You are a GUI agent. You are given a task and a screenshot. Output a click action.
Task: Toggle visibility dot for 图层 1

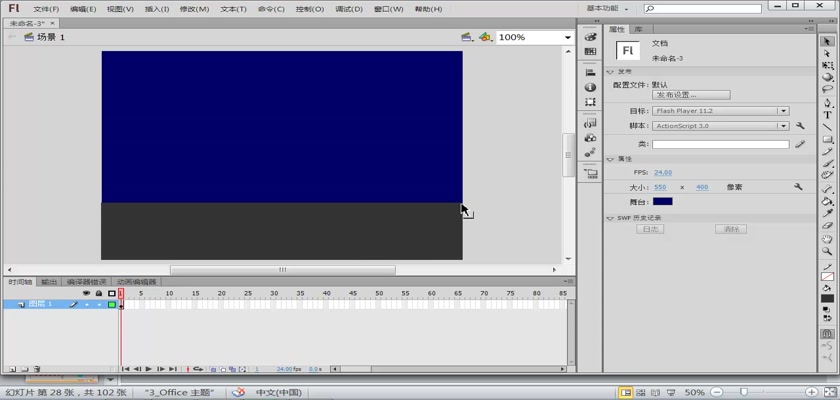tap(86, 305)
